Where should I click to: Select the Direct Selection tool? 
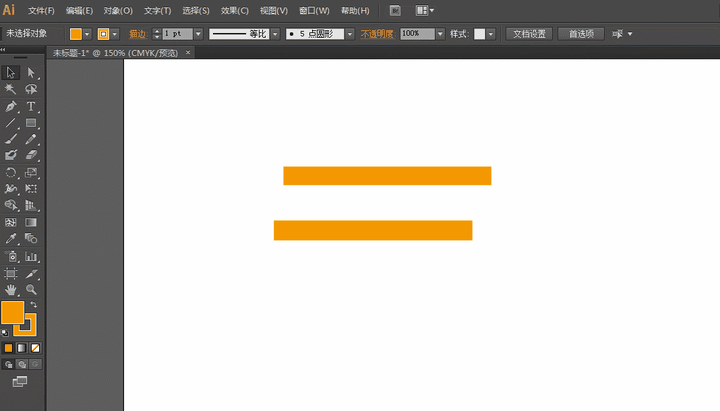[31, 73]
